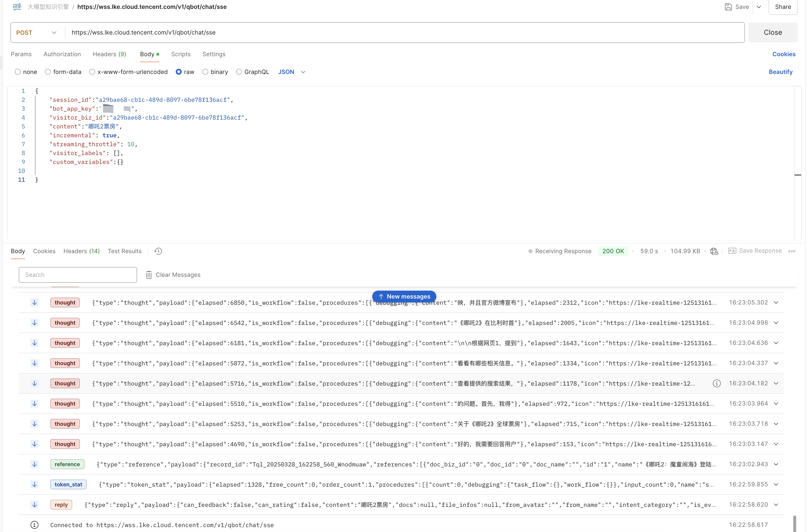Click the Search messages input field

tap(78, 275)
